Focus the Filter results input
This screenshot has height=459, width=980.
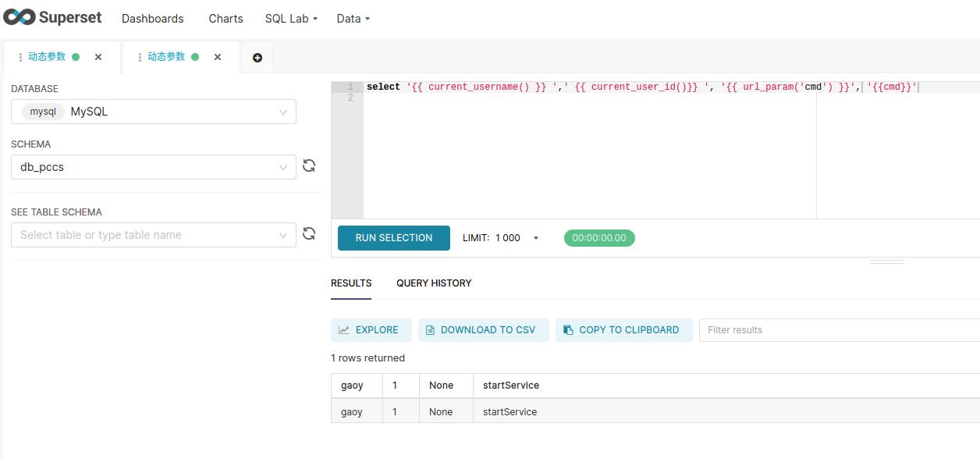pos(839,330)
